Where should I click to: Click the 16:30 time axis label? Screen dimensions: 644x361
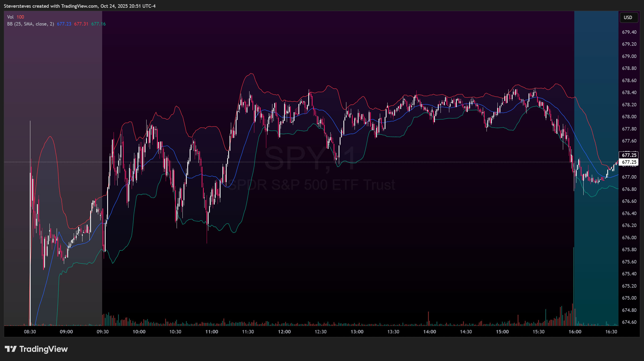(x=611, y=331)
